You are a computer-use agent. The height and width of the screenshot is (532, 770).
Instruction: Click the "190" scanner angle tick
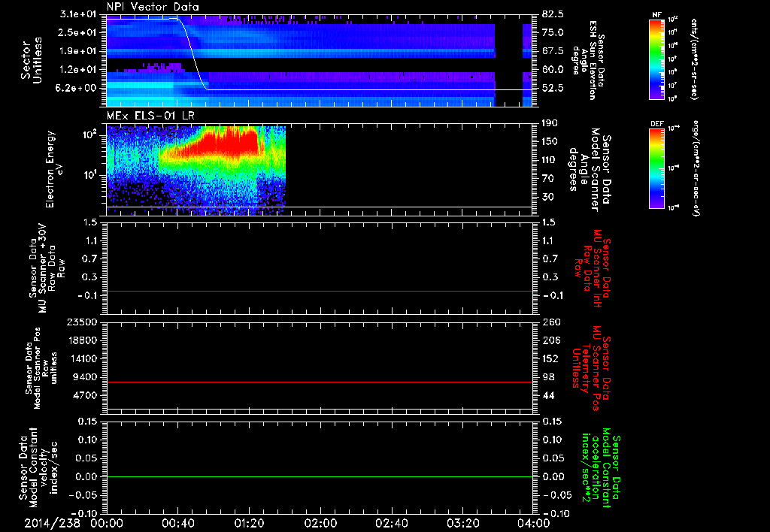pyautogui.click(x=550, y=123)
